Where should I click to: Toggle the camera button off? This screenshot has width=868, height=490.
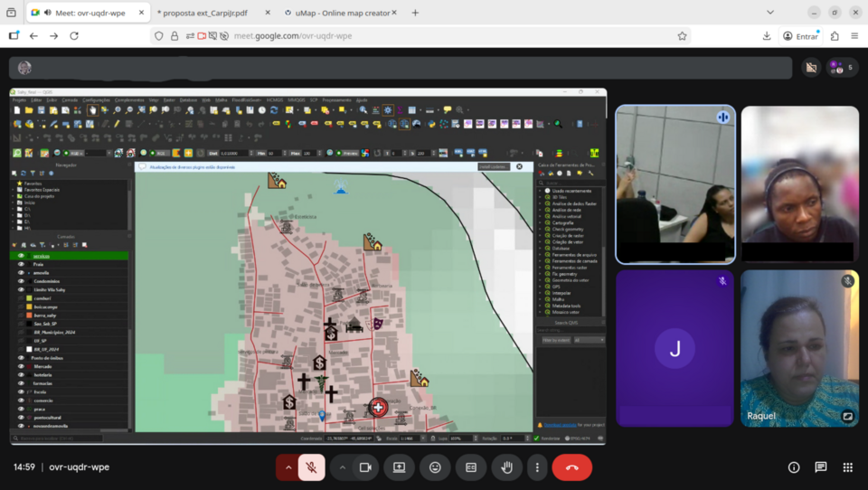click(365, 467)
